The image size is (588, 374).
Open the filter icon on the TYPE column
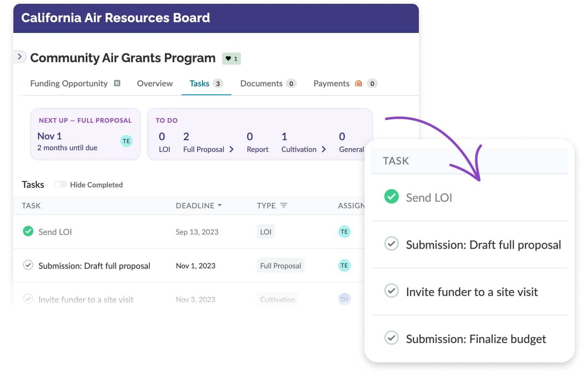(x=284, y=205)
